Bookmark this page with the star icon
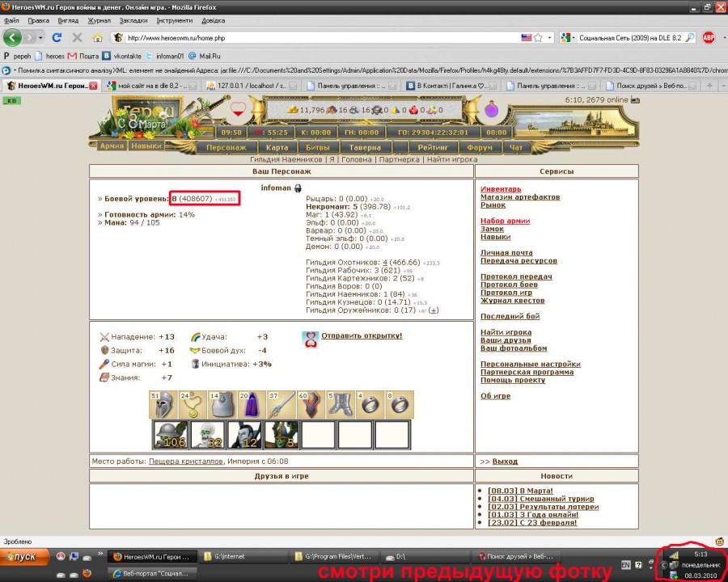728x582 pixels. (x=538, y=38)
